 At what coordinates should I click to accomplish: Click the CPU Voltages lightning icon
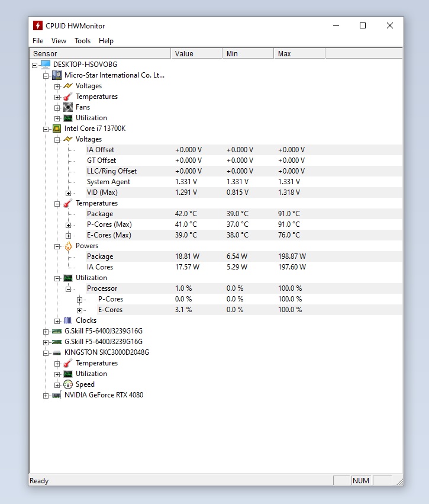(68, 139)
